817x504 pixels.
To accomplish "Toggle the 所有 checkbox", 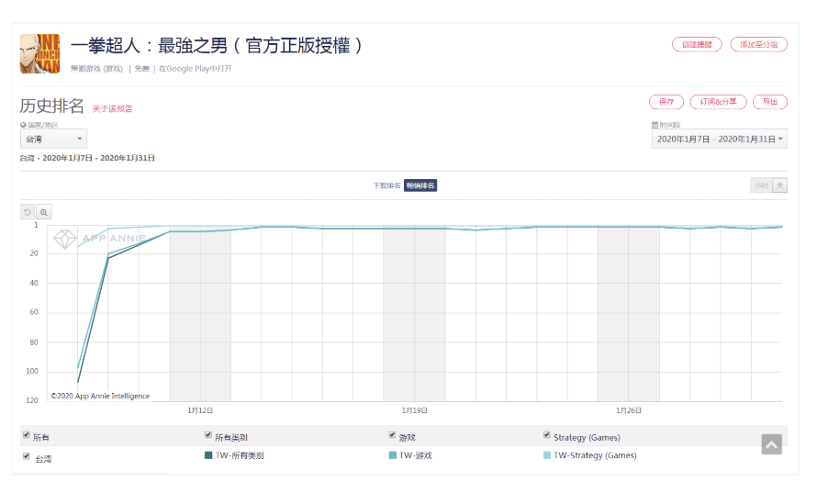I will (26, 434).
